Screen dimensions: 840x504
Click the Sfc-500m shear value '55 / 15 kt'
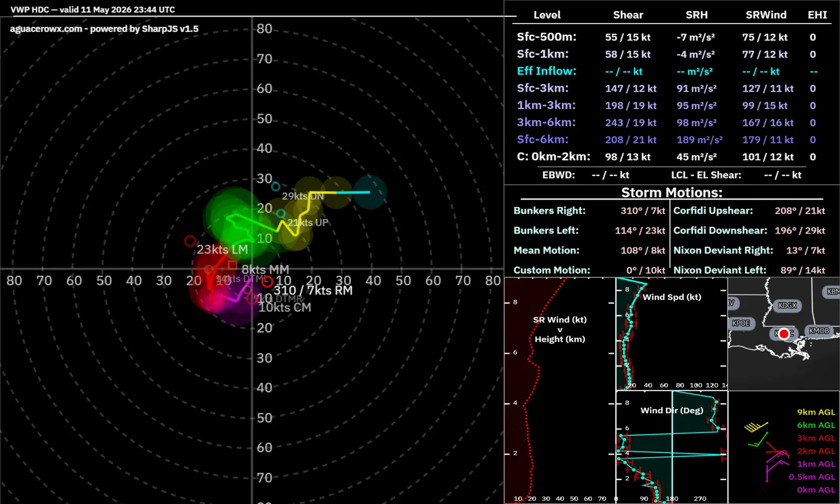pos(627,37)
